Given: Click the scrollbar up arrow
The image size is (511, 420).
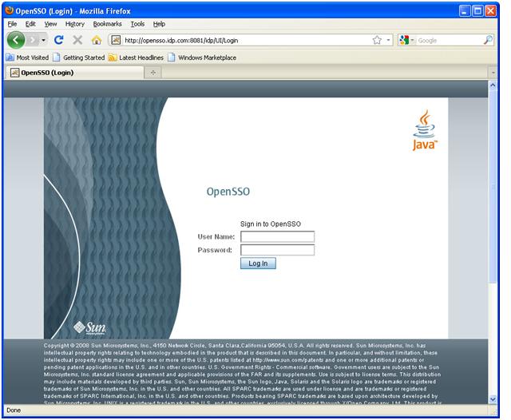Looking at the screenshot, I should [x=493, y=85].
